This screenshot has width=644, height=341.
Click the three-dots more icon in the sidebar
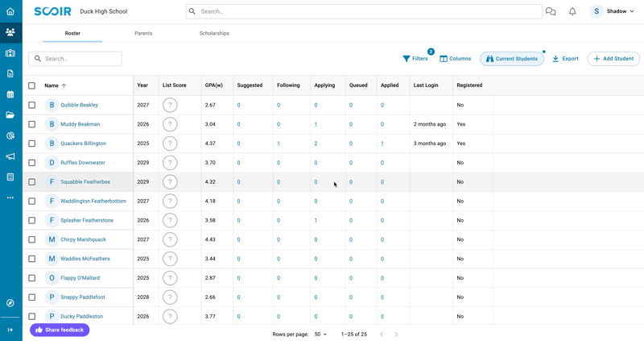pyautogui.click(x=10, y=198)
